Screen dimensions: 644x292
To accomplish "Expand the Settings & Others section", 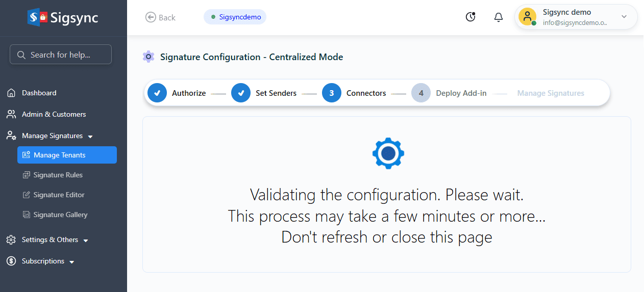I will tap(86, 241).
